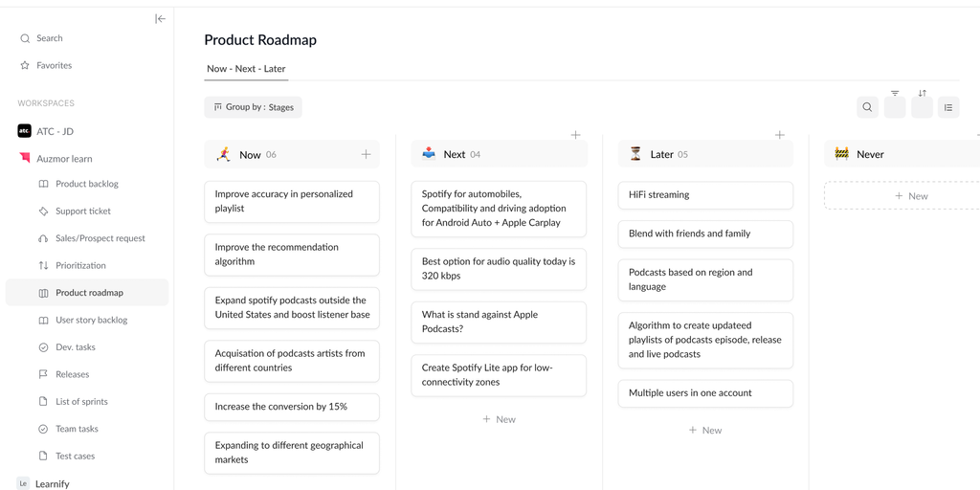Select the ATC - JD workspace
Image resolution: width=980 pixels, height=490 pixels.
point(46,131)
